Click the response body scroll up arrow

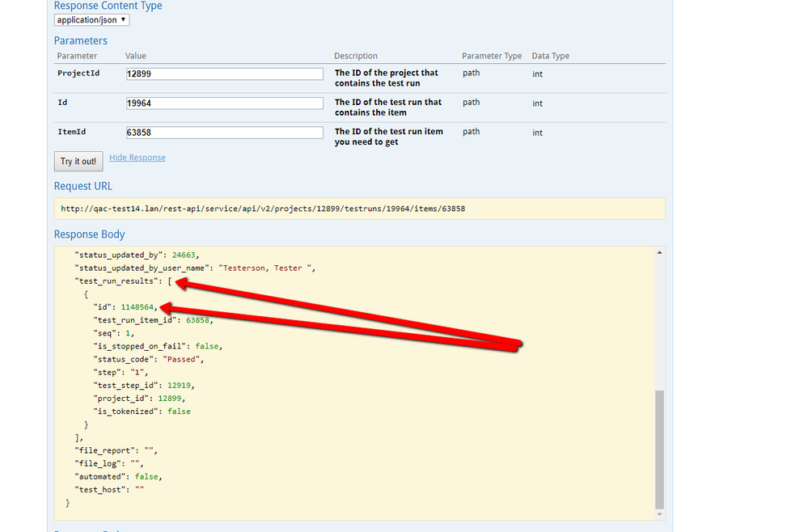pos(660,253)
